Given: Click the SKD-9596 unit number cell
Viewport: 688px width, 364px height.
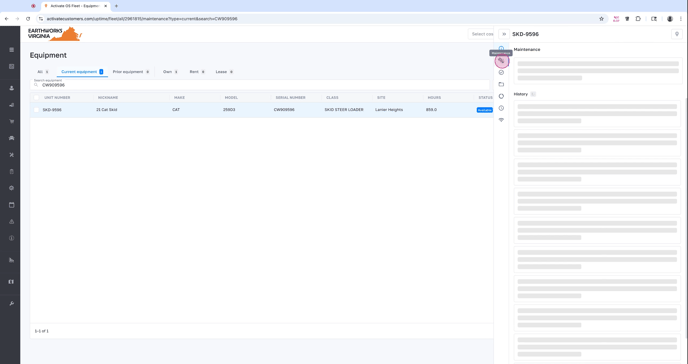Looking at the screenshot, I should [52, 110].
